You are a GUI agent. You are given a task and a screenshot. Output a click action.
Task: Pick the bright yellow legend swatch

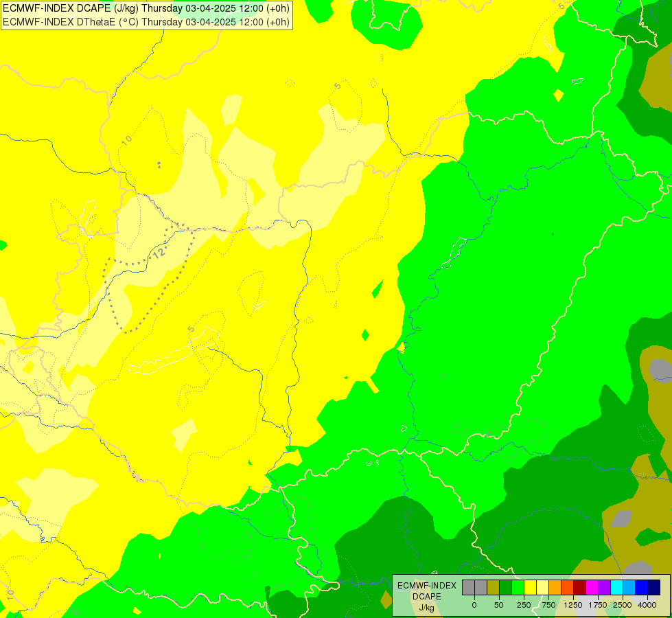[x=530, y=588]
